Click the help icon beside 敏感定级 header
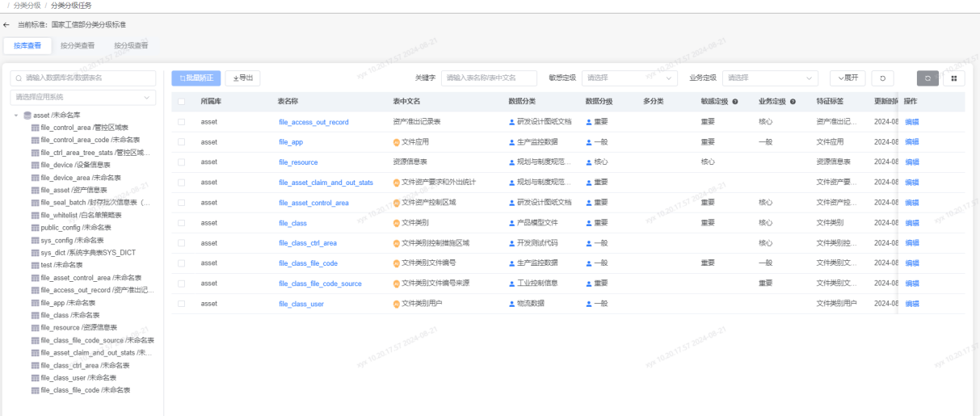 click(x=735, y=102)
